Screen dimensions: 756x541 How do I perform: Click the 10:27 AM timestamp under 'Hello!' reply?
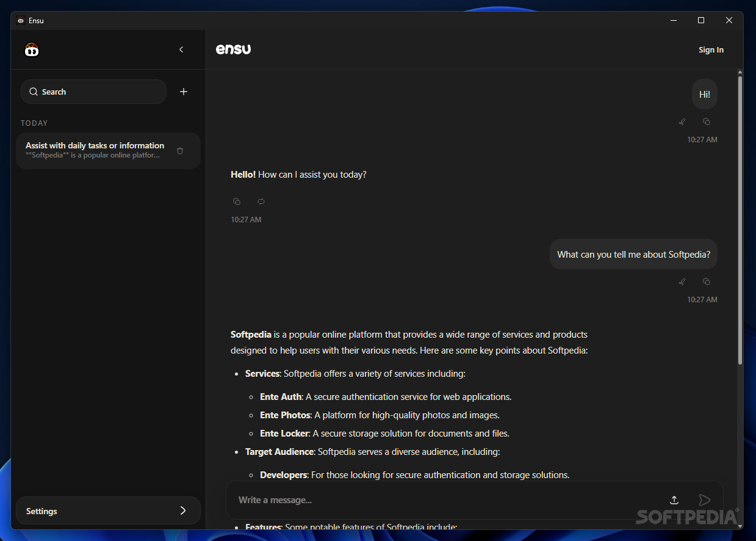[x=246, y=220]
